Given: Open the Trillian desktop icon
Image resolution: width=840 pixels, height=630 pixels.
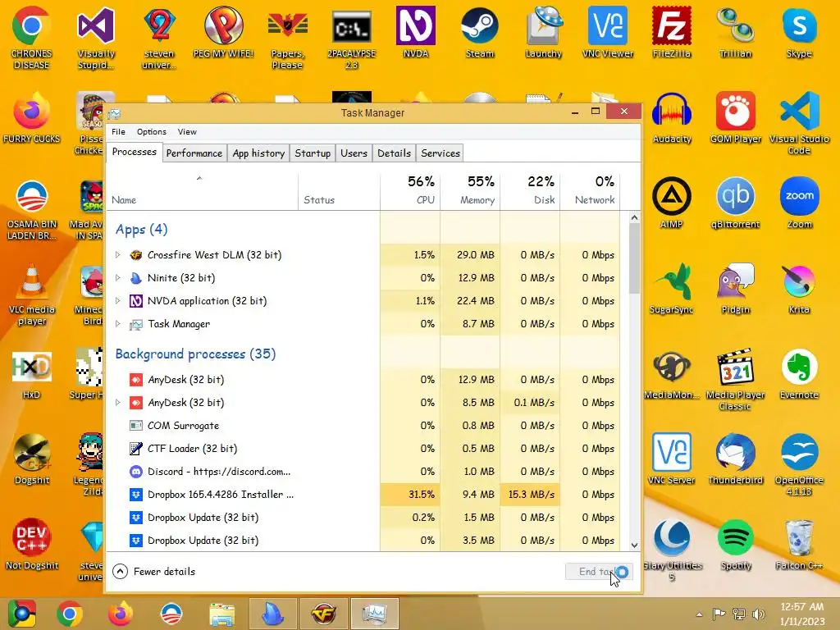Looking at the screenshot, I should click(x=736, y=33).
